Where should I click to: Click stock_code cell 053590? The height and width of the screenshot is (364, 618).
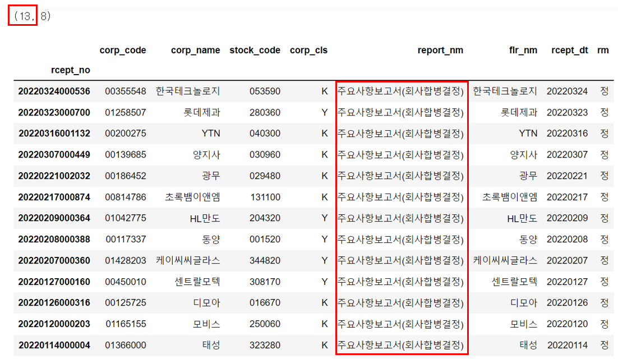[x=265, y=91]
